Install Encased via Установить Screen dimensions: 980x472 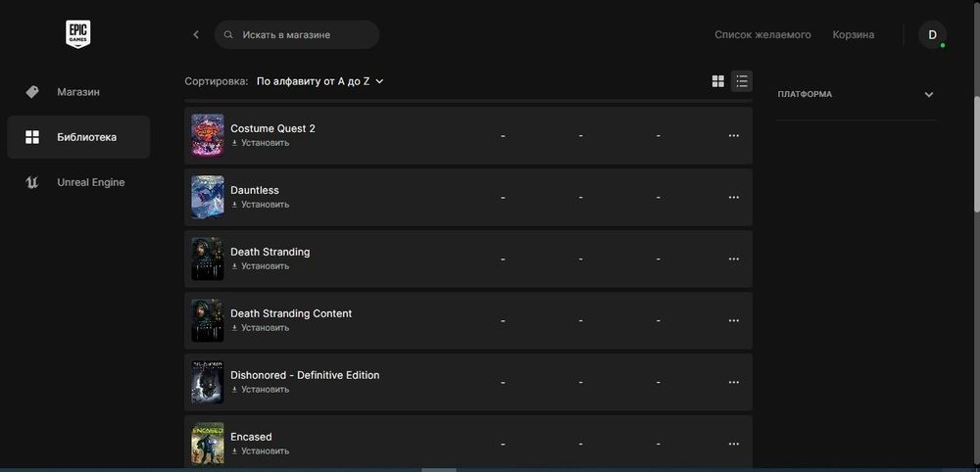(x=260, y=451)
